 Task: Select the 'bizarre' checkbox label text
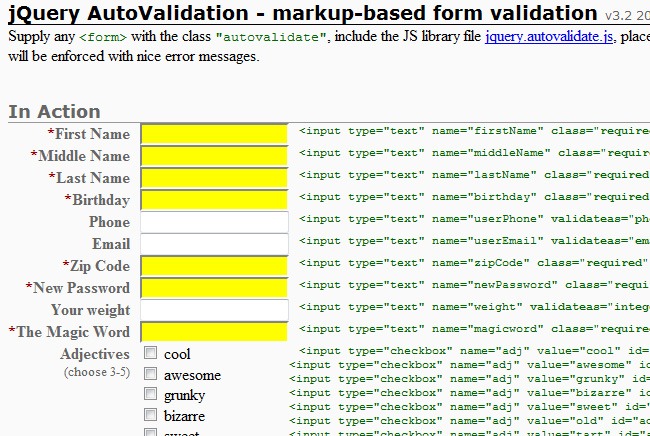click(184, 416)
